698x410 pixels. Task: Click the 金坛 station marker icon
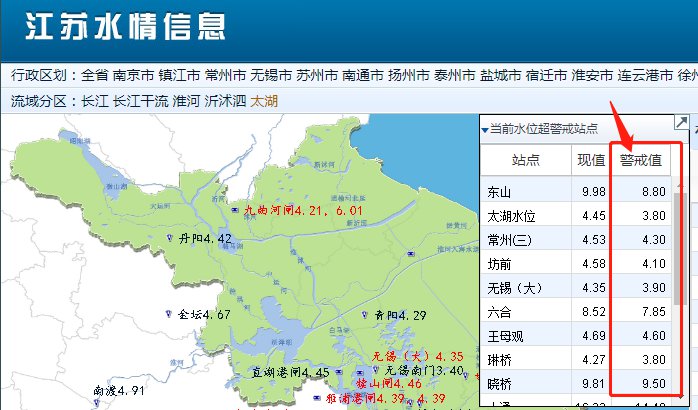coord(168,314)
